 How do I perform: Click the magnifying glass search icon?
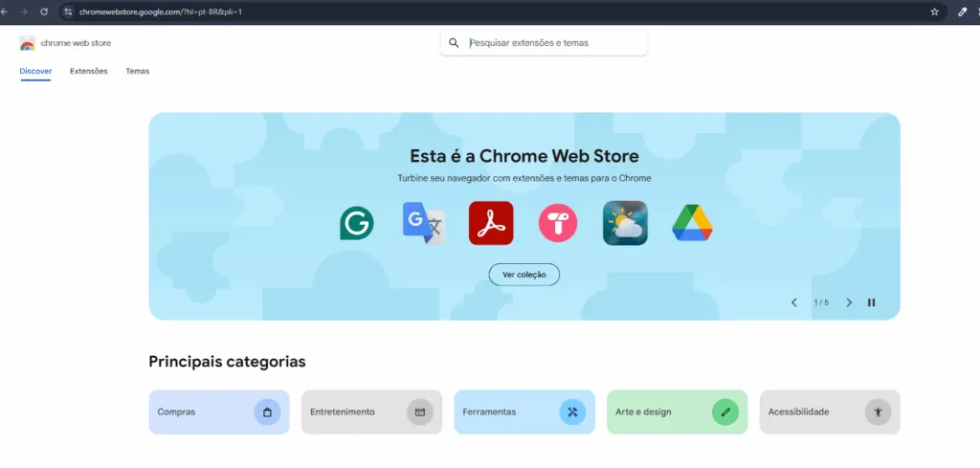click(x=454, y=43)
